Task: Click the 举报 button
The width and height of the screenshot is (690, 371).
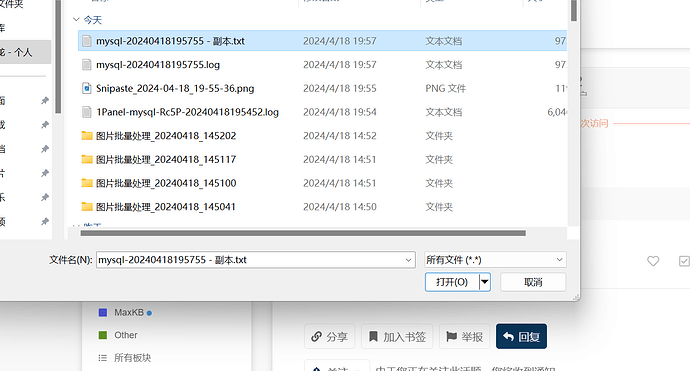Action: click(465, 337)
